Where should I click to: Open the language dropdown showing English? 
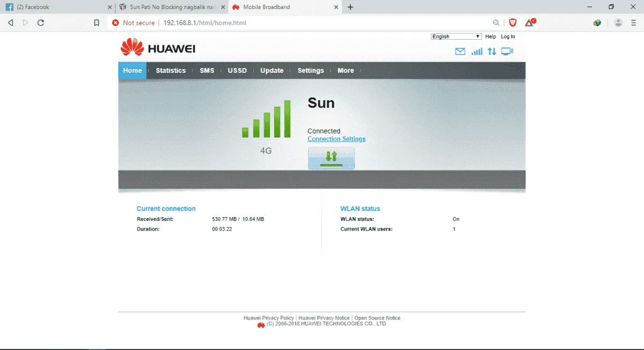tap(456, 36)
